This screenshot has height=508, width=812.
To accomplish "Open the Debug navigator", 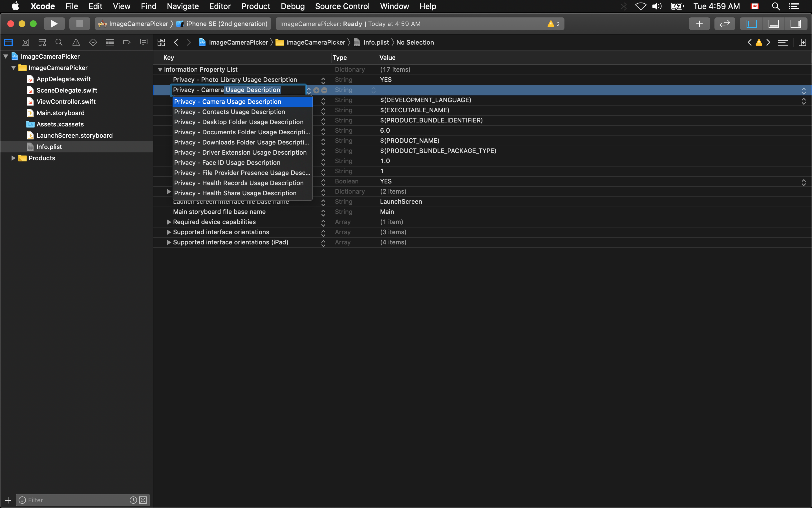I will 110,42.
